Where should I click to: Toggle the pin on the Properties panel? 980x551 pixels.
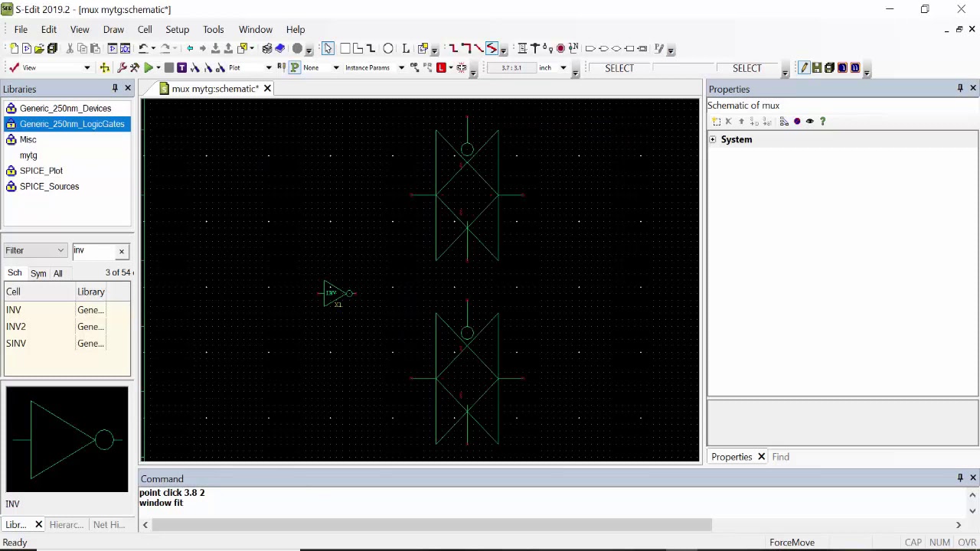pos(960,89)
